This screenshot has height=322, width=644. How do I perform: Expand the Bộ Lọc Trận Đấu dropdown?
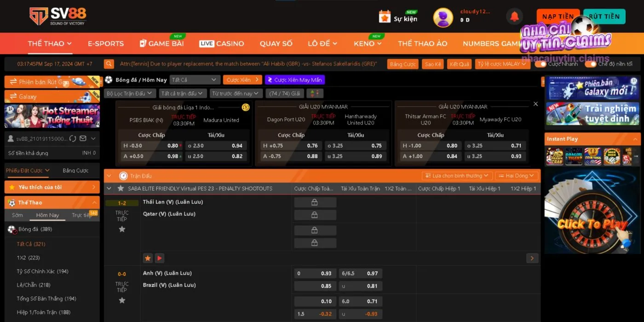[130, 93]
